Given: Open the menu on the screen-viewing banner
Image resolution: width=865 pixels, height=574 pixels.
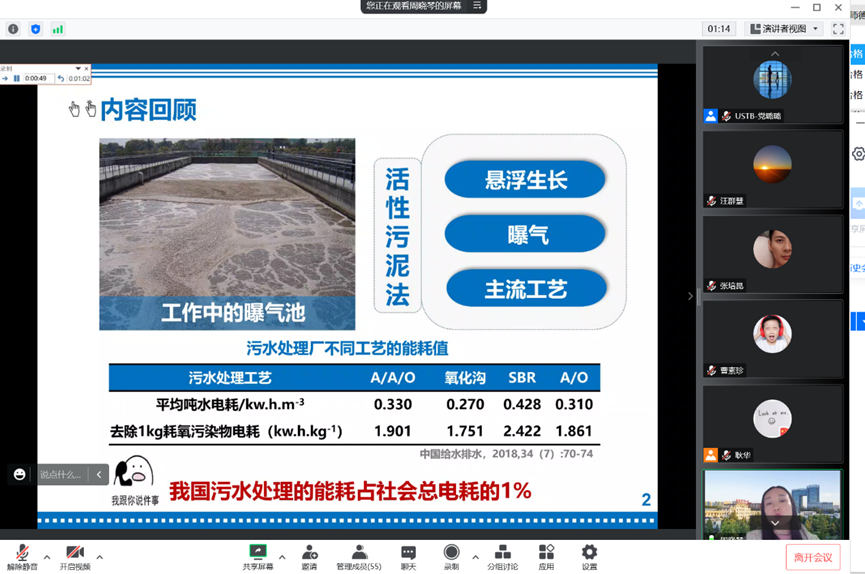Looking at the screenshot, I should click(477, 6).
